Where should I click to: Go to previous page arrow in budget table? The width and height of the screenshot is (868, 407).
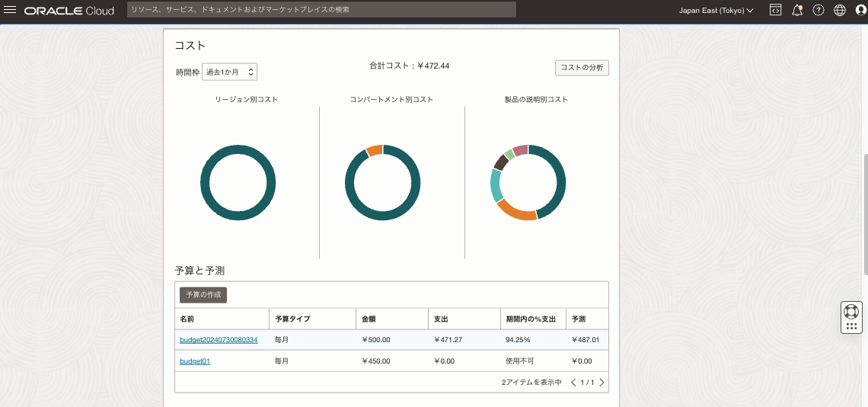coord(573,382)
